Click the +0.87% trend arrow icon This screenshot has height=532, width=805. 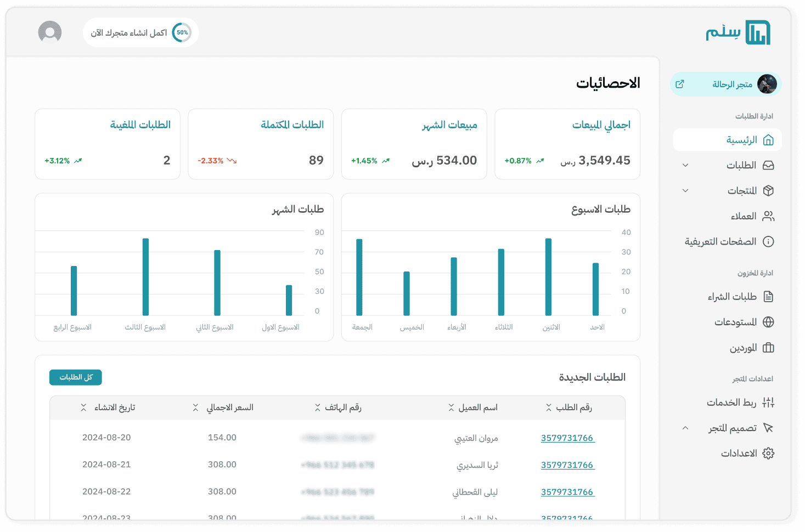540,161
